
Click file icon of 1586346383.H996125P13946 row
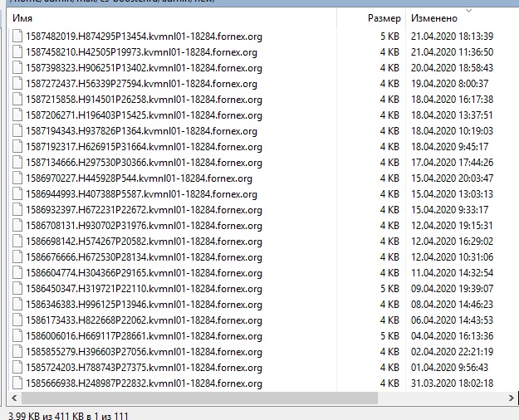point(17,305)
